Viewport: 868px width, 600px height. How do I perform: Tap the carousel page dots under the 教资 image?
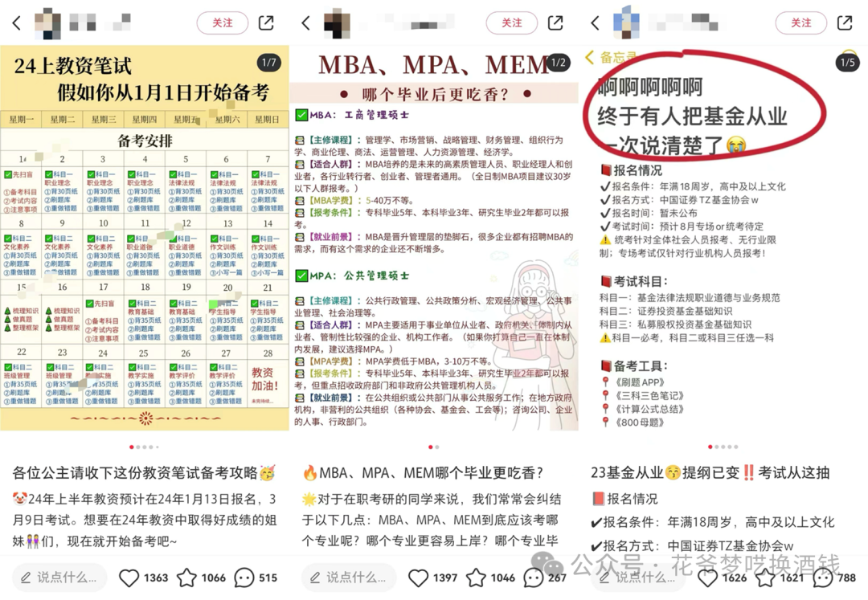145,447
